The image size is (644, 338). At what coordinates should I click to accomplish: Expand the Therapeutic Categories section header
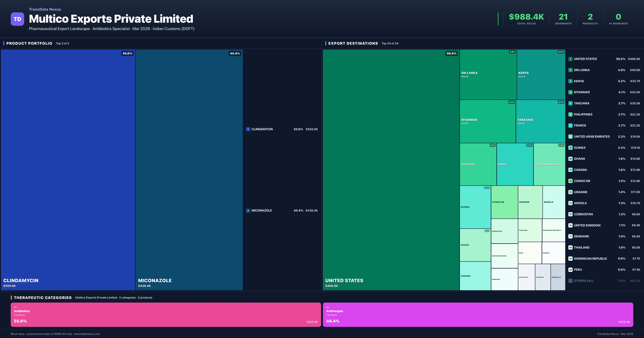point(43,297)
